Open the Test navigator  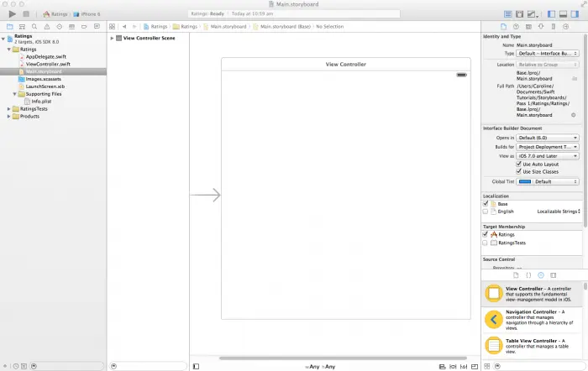pyautogui.click(x=60, y=27)
